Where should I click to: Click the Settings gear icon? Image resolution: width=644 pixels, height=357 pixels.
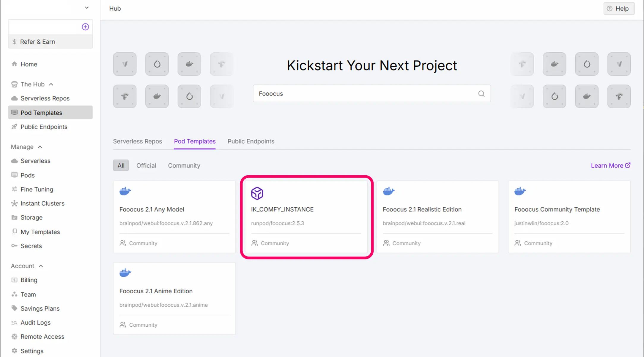14,351
